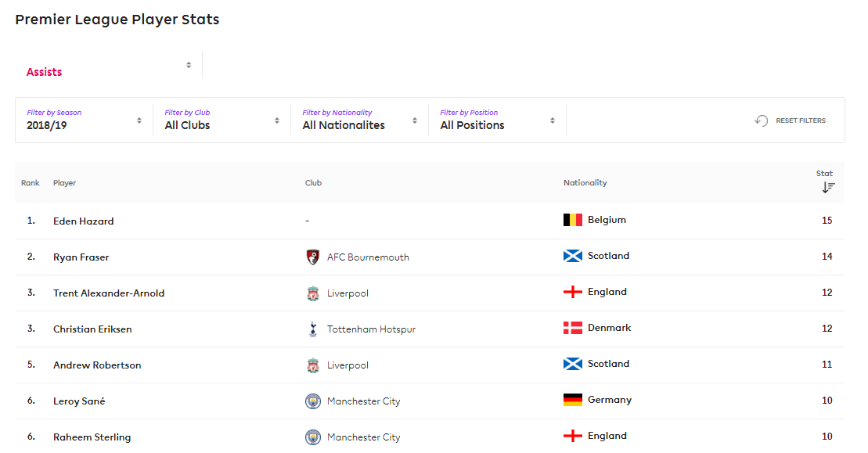This screenshot has width=868, height=453.
Task: Click the Germany flag icon
Action: pyautogui.click(x=573, y=400)
